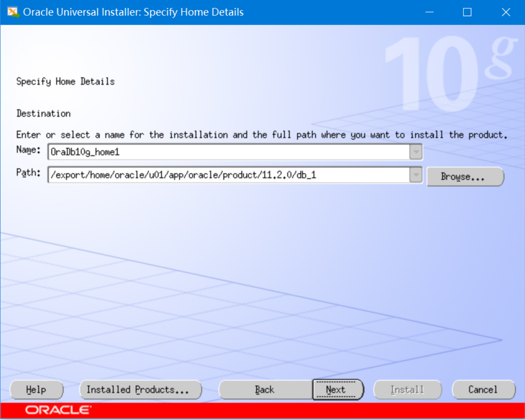Focus the Path input showing /export/home/oracle/u01

coord(229,175)
